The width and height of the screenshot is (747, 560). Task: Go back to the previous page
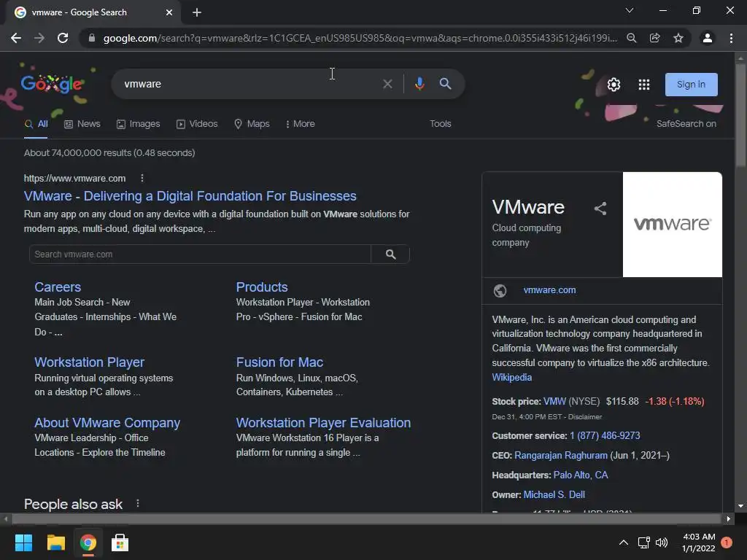[16, 38]
